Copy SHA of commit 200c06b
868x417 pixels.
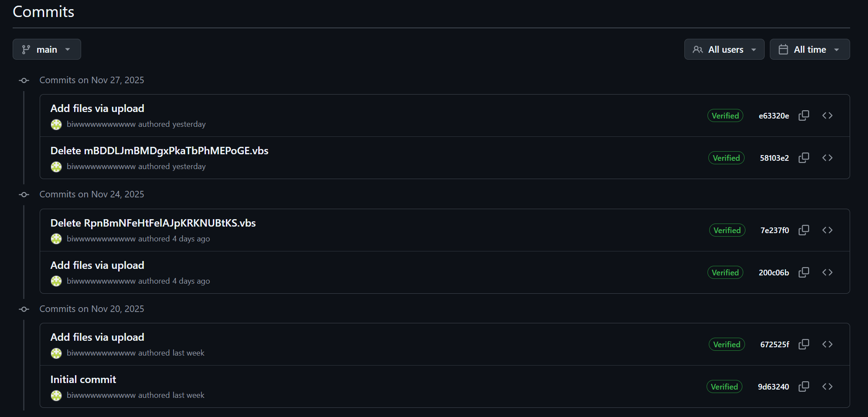click(x=804, y=272)
